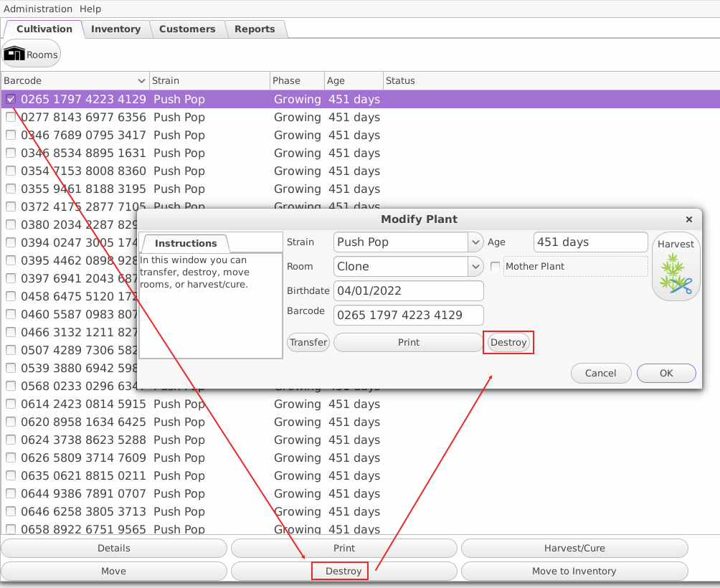The width and height of the screenshot is (720, 588).
Task: Open the Room dropdown showing Clone
Action: pyautogui.click(x=475, y=267)
